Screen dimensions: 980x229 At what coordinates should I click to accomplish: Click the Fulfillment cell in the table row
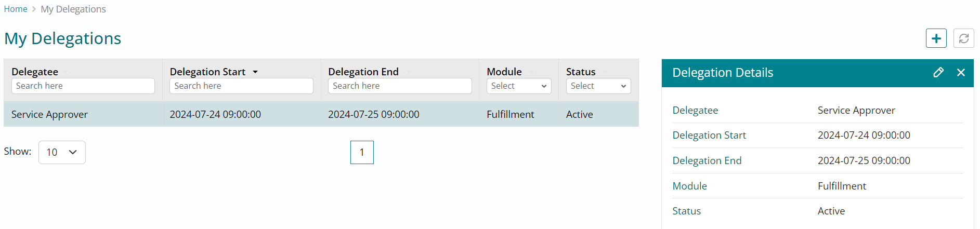(x=510, y=114)
